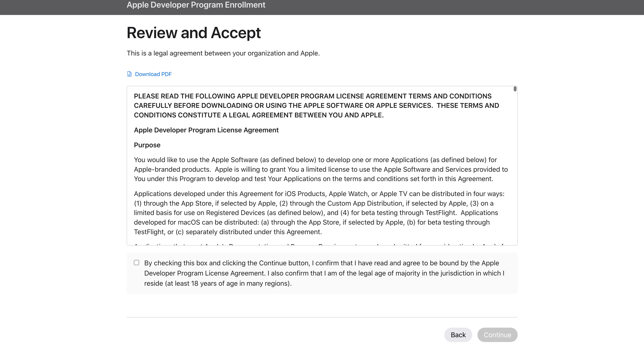The height and width of the screenshot is (346, 644).
Task: Click the dark gray enrollment header bar
Action: [x=450, y=7]
